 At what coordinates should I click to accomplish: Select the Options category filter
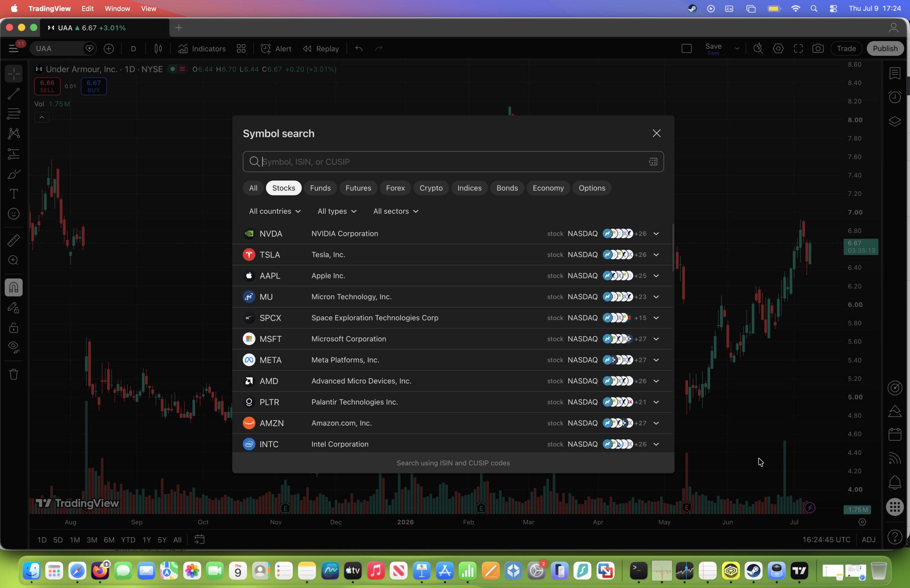point(592,188)
